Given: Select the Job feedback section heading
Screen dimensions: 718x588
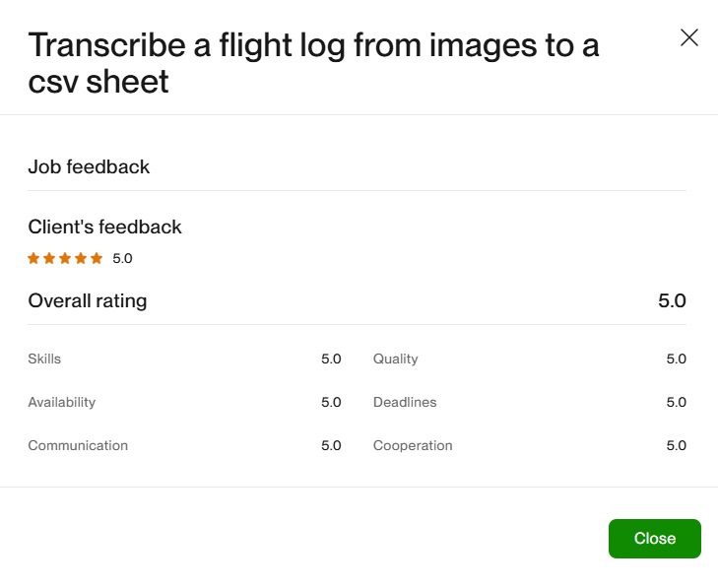Looking at the screenshot, I should pos(89,166).
